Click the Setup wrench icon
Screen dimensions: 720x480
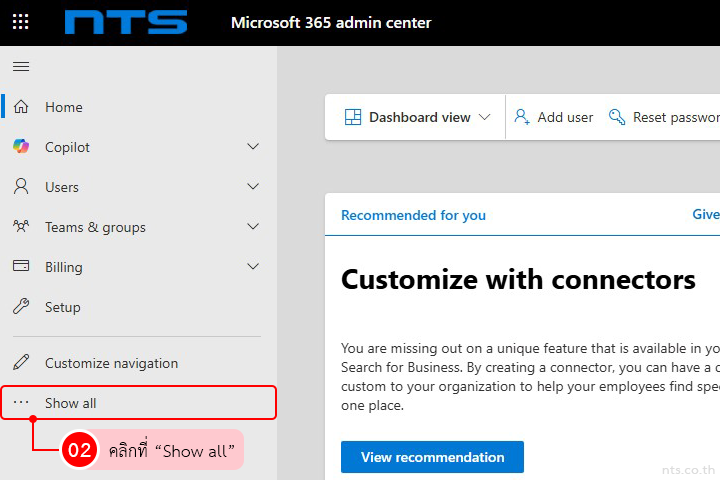pos(21,307)
